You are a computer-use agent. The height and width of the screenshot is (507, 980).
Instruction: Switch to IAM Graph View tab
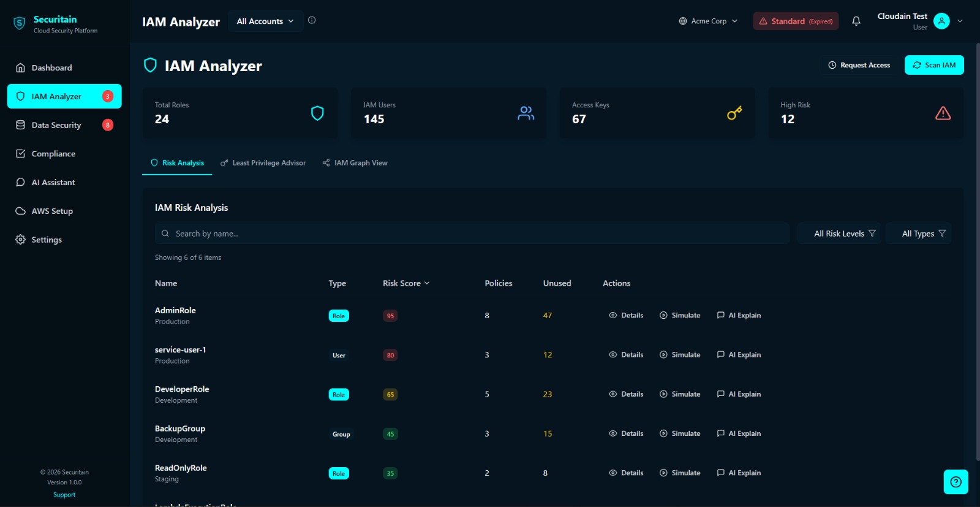(x=355, y=163)
